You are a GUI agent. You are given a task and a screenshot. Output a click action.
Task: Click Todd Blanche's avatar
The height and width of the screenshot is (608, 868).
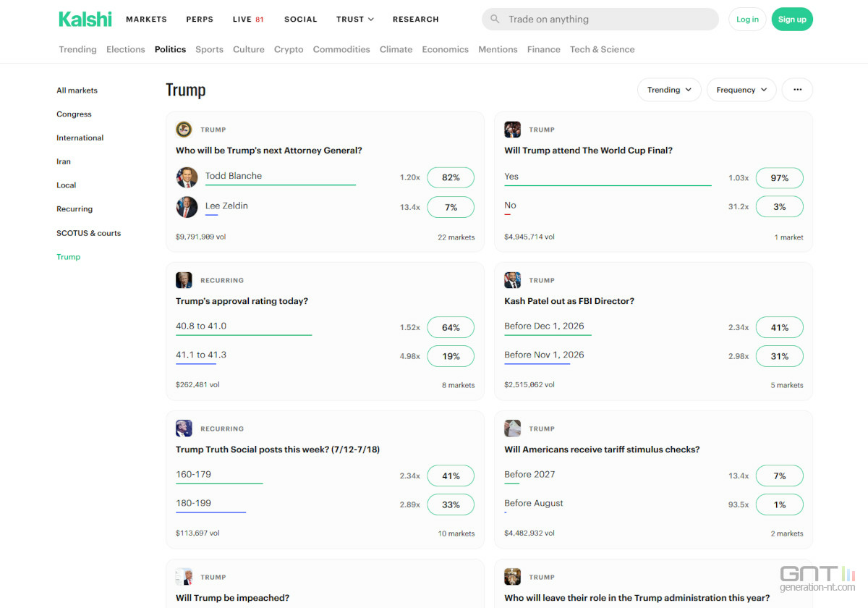[187, 177]
